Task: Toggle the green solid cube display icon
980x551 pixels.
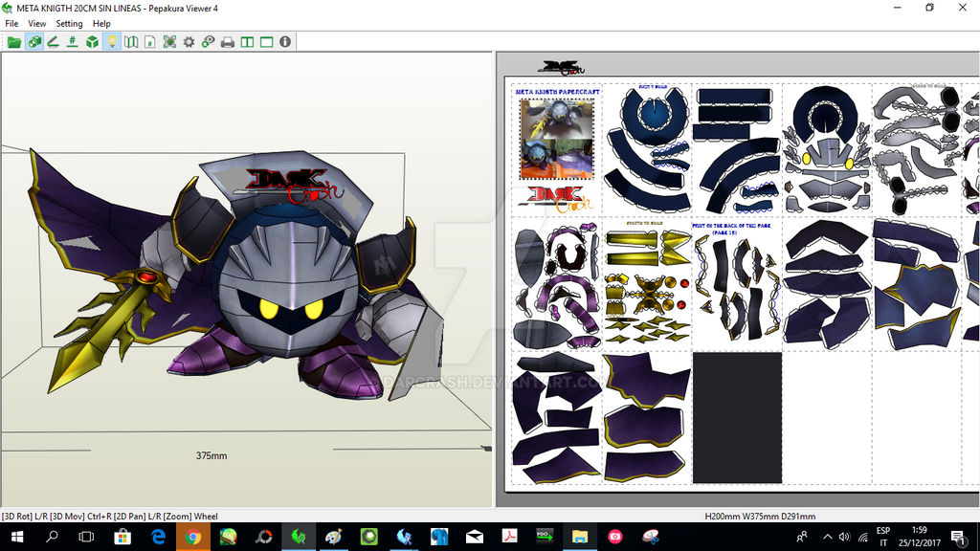Action: tap(92, 42)
